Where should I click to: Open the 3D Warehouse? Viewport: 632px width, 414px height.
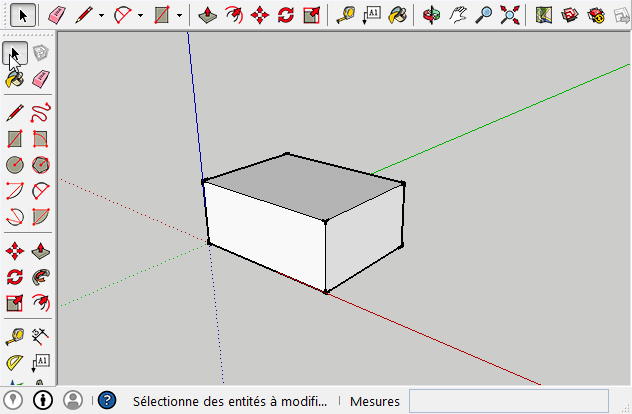click(x=569, y=15)
